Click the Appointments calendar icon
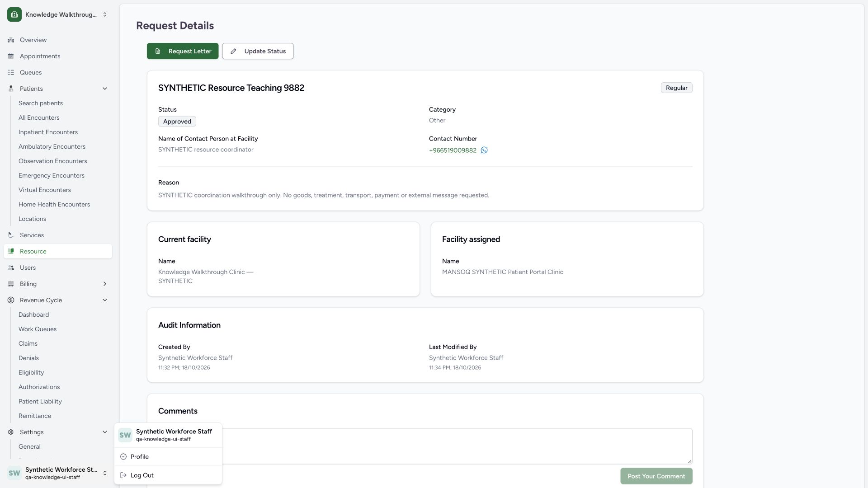This screenshot has width=868, height=488. (x=11, y=56)
